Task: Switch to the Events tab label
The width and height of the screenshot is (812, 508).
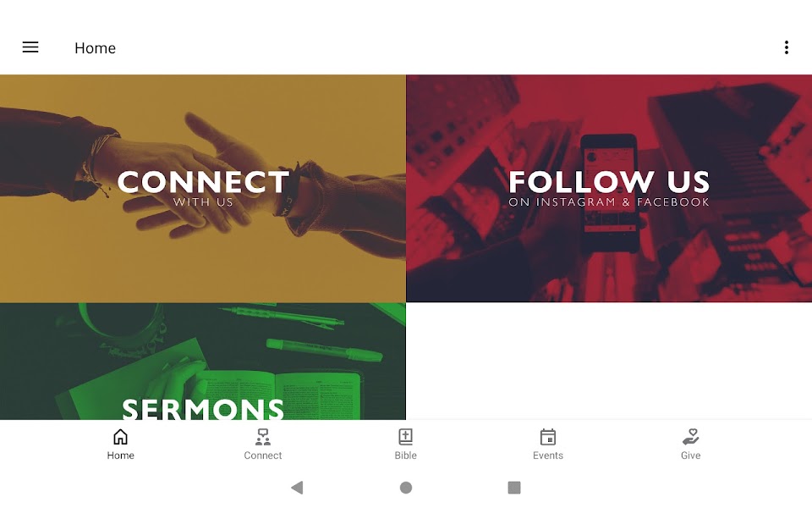Action: 548,456
